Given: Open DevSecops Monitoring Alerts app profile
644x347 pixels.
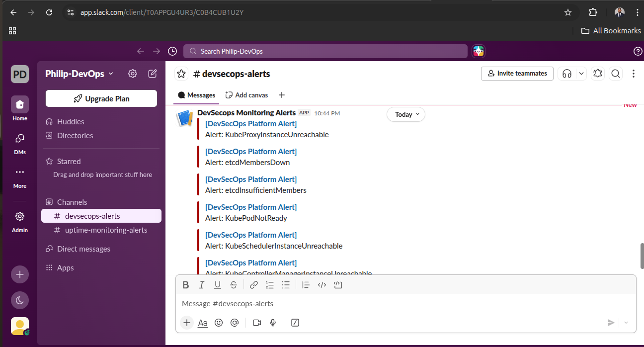Looking at the screenshot, I should coord(246,113).
